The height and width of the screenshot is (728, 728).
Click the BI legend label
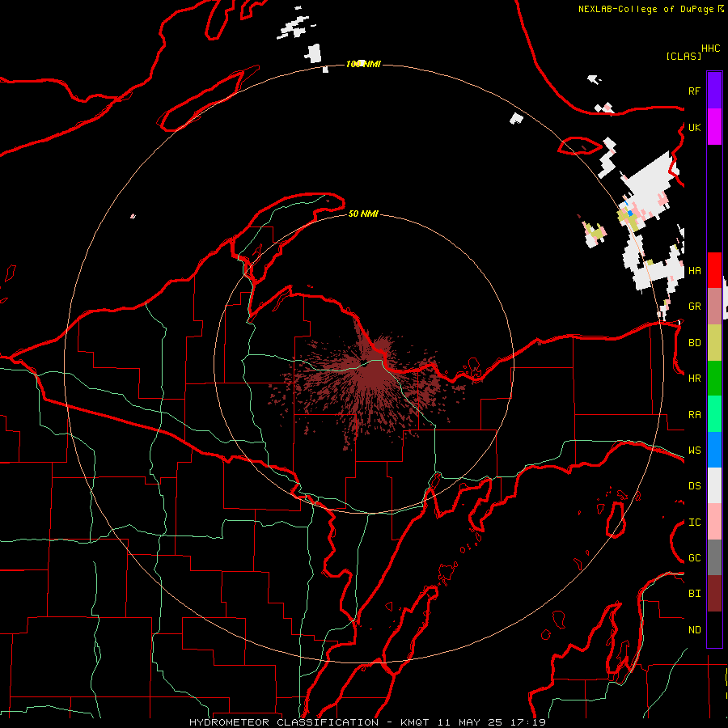point(694,594)
